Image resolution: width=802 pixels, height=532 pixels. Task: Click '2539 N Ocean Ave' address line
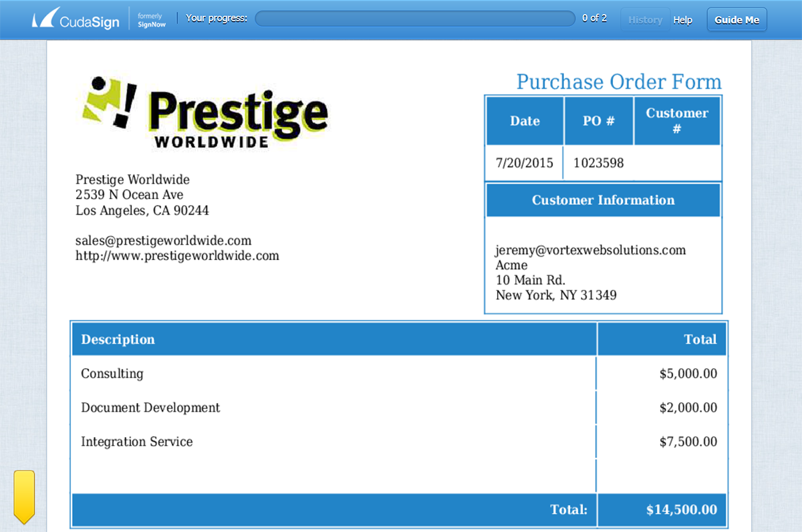click(x=130, y=194)
